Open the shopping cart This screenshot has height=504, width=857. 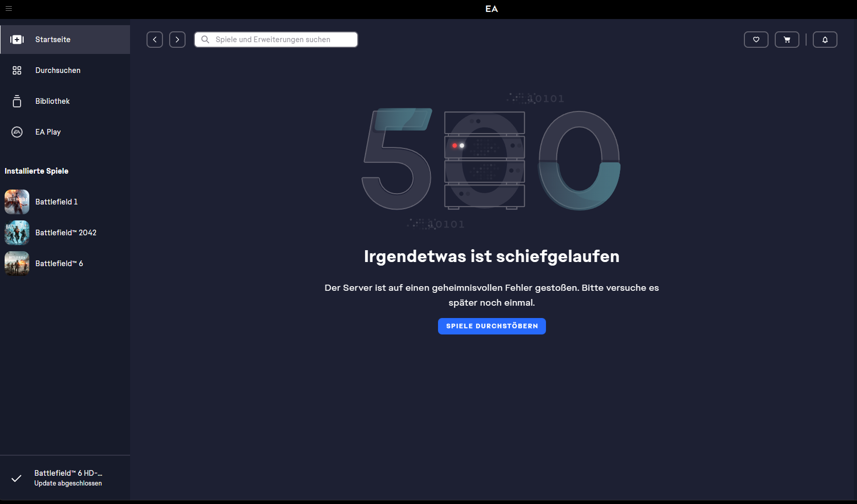pyautogui.click(x=787, y=40)
